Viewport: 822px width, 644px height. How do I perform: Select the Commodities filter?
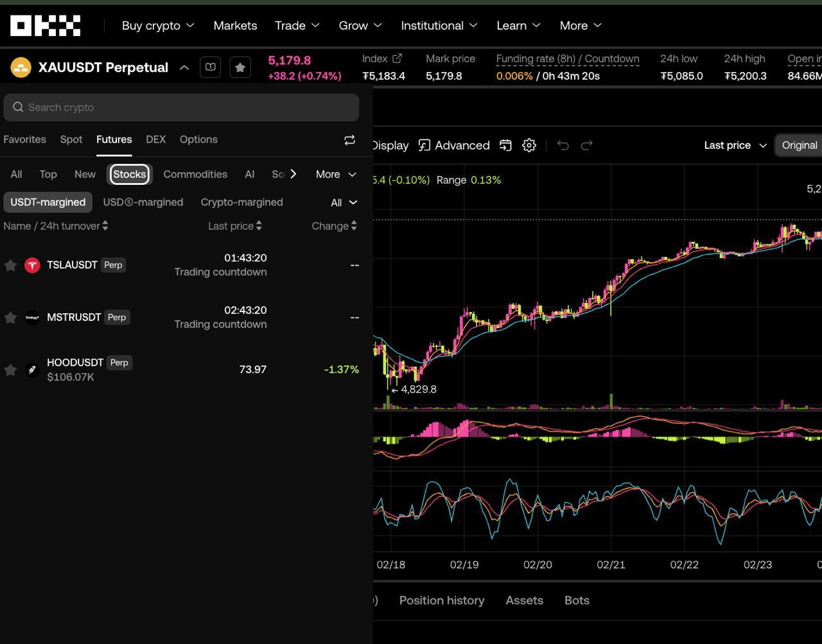195,174
